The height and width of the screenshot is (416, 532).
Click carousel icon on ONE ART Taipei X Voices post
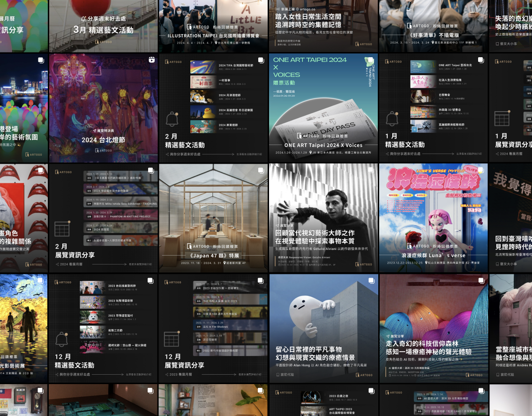[x=371, y=60]
